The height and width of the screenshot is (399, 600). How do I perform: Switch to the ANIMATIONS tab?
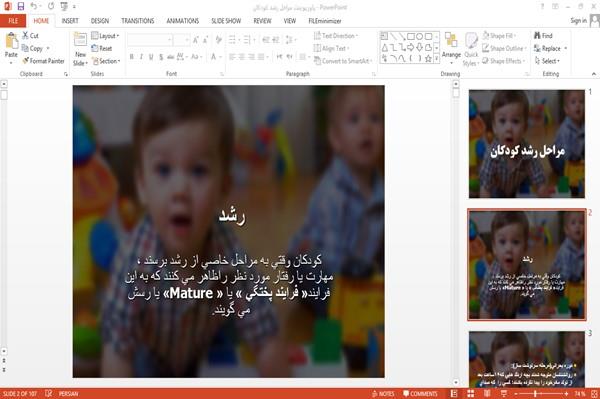pos(183,21)
